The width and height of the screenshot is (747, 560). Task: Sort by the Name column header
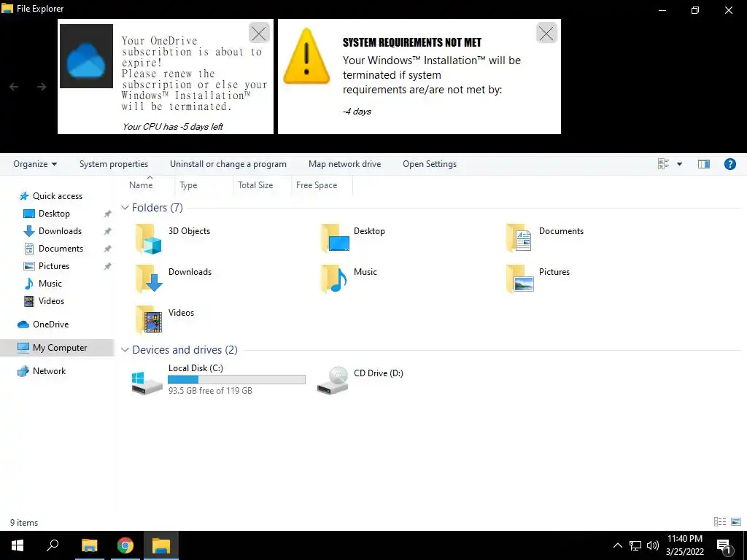click(141, 185)
